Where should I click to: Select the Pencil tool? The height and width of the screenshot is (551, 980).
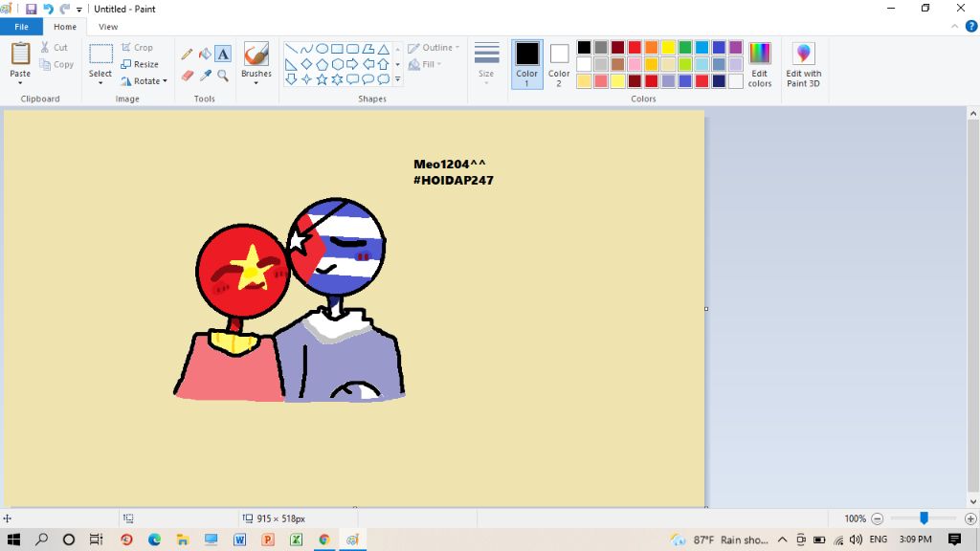tap(187, 55)
